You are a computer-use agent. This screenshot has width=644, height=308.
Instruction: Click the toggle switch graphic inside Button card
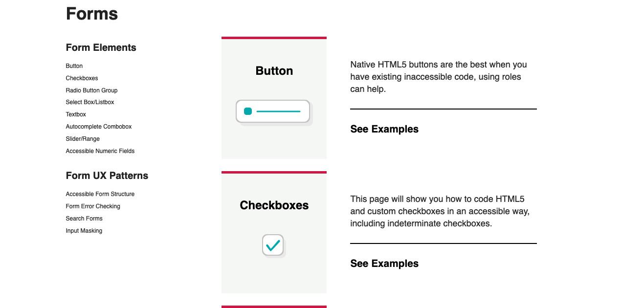[273, 111]
